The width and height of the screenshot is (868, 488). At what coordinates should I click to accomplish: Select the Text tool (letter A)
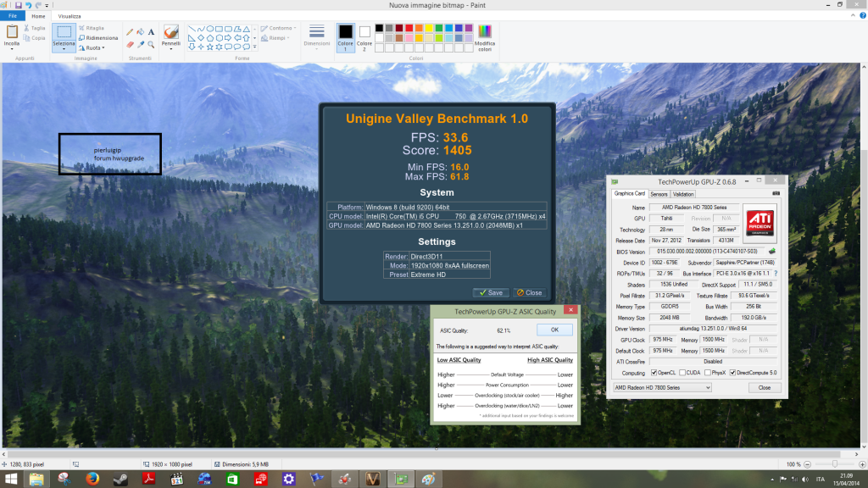151,32
